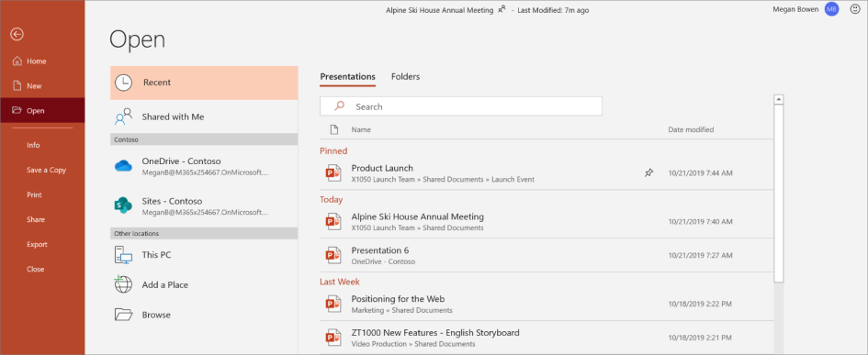This screenshot has height=355, width=868.
Task: Click the Browse folder icon
Action: (x=123, y=315)
